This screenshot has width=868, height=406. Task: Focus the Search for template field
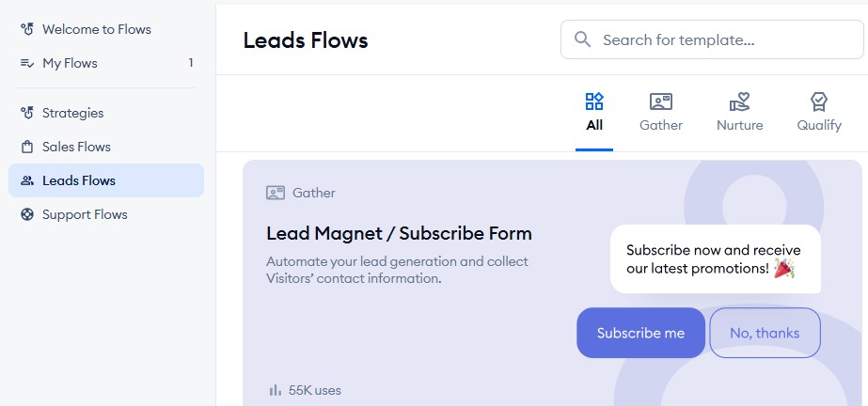click(724, 39)
